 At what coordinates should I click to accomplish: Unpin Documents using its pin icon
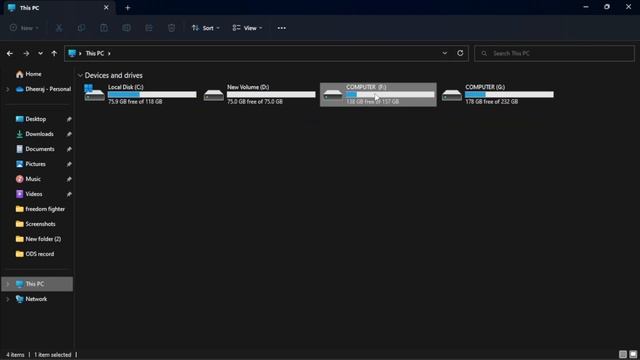pos(69,149)
